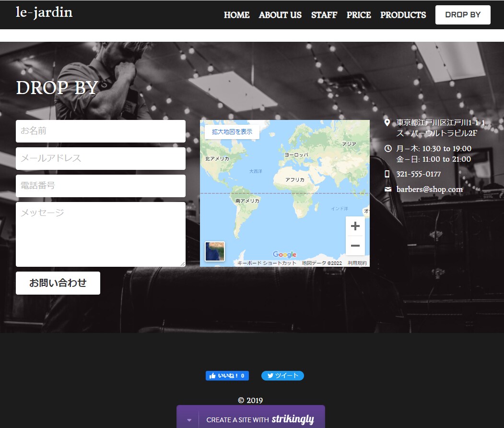Click the phone number 321-555-0177
Image resolution: width=504 pixels, height=428 pixels.
[419, 174]
